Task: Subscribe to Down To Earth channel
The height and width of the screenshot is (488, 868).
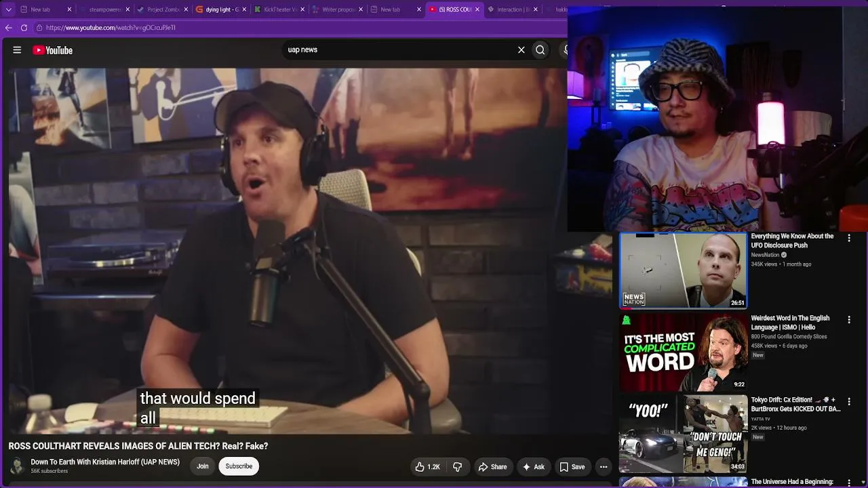Action: 239,466
